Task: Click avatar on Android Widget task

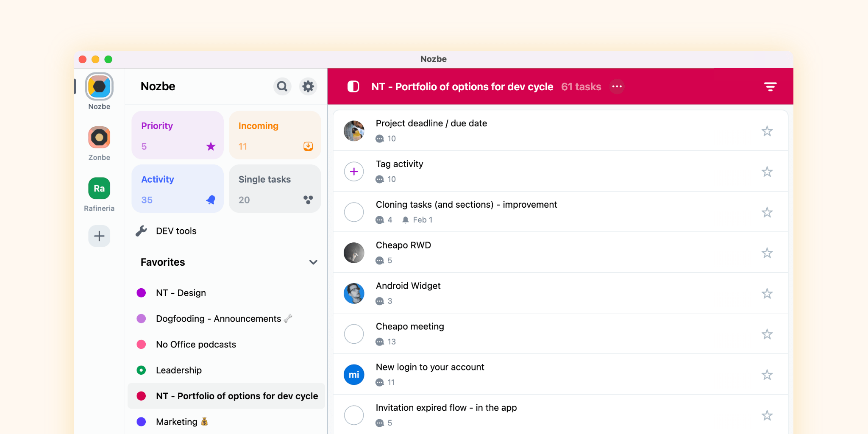Action: [354, 294]
